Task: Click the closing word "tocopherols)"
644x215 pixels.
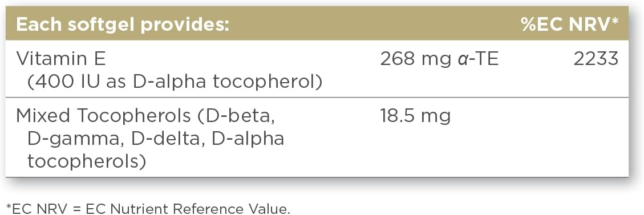Action: 87,161
